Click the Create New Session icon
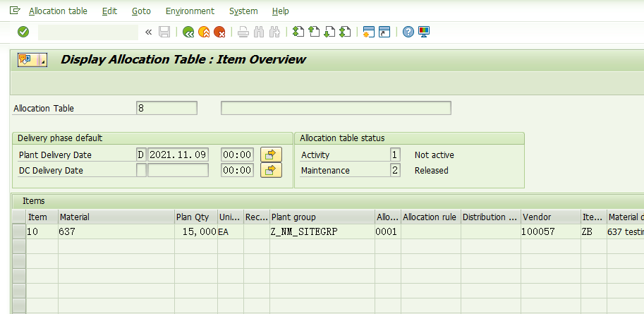 [x=369, y=32]
